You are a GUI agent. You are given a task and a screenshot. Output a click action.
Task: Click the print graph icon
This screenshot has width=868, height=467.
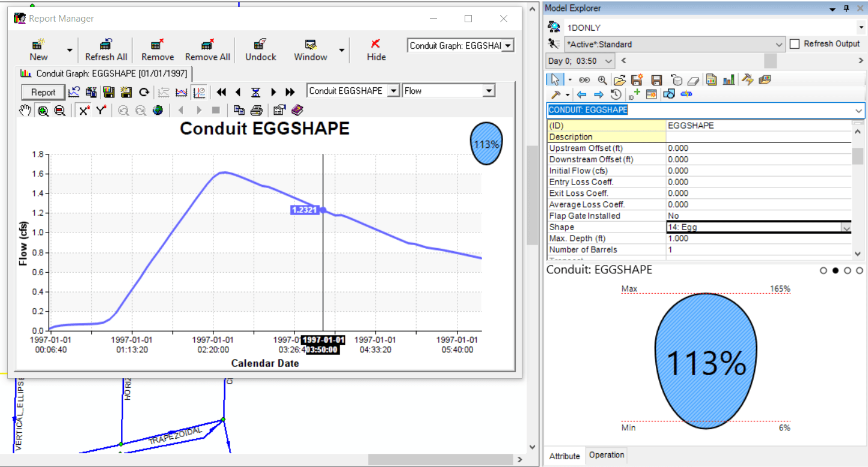pyautogui.click(x=257, y=111)
